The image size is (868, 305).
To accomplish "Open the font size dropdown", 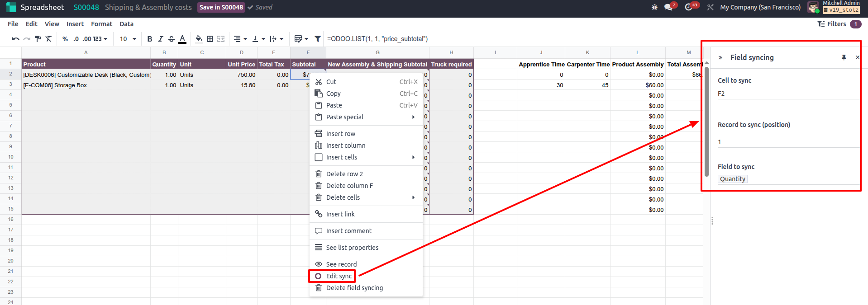I will point(128,39).
